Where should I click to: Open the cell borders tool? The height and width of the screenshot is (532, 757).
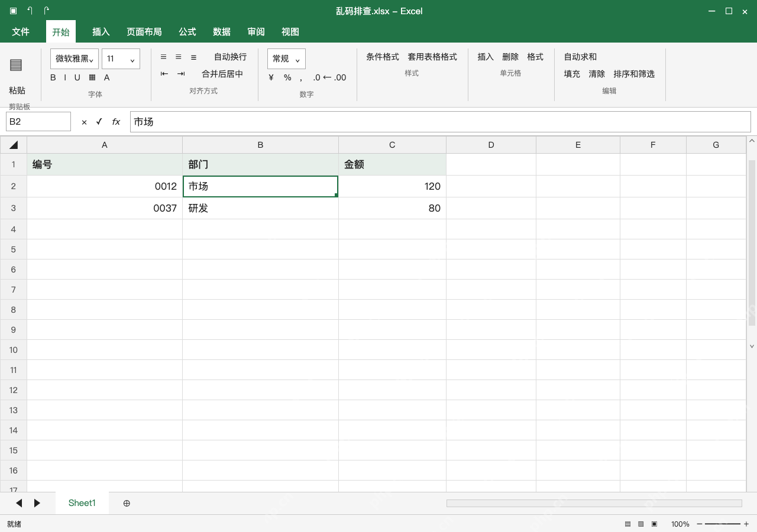click(92, 77)
